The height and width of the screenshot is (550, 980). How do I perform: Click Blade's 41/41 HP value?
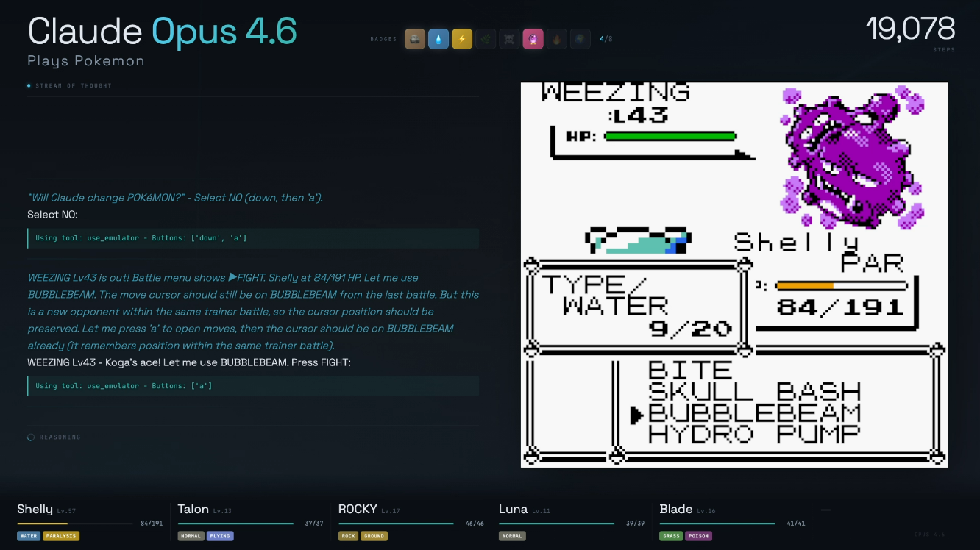click(x=796, y=524)
